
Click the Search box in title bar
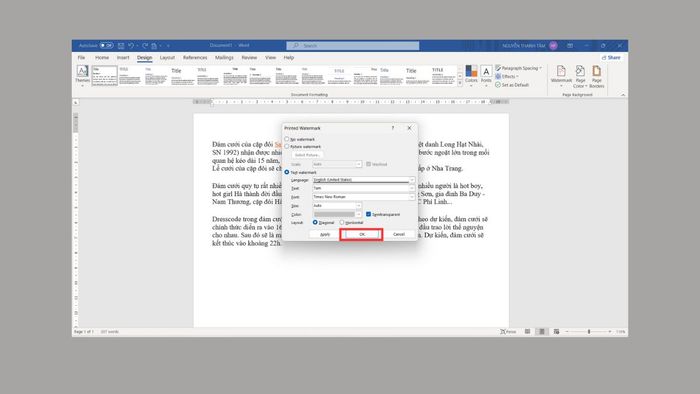point(353,46)
